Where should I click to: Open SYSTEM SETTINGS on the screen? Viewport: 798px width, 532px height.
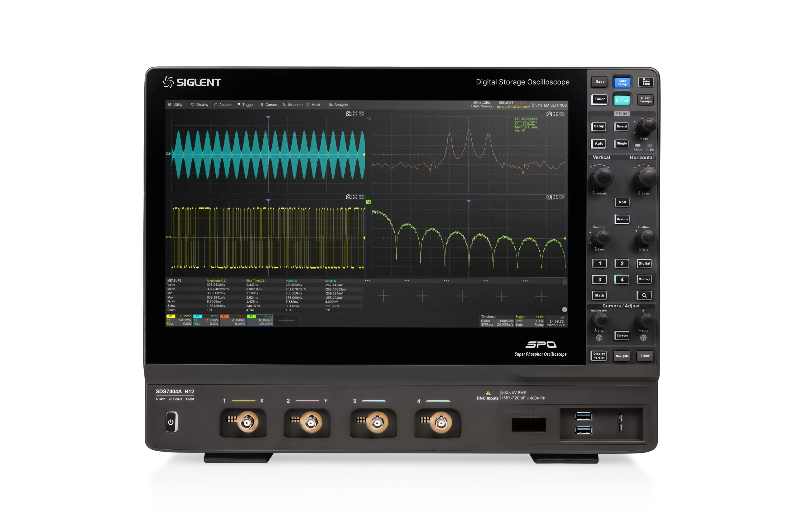pos(549,105)
